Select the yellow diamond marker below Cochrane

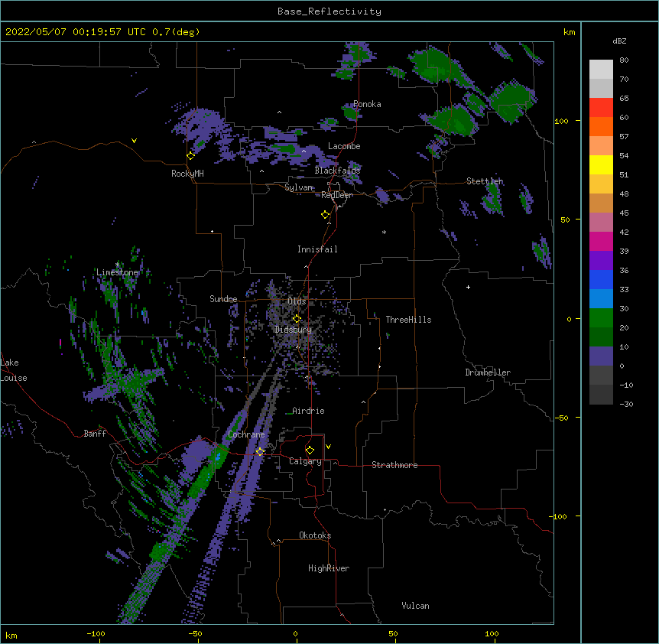pos(260,452)
